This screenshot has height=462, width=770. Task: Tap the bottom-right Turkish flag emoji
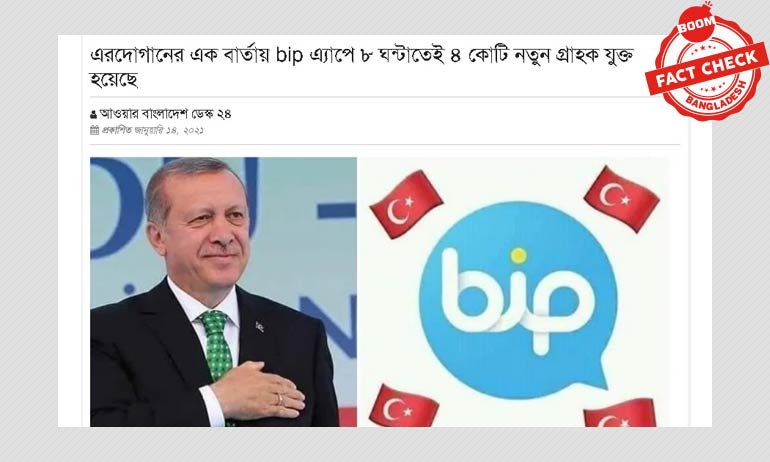click(x=620, y=412)
